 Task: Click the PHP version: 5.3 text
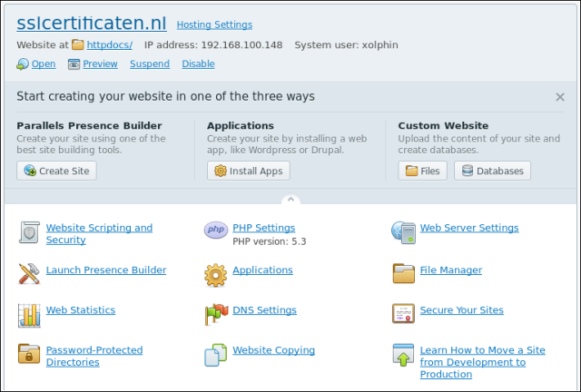click(x=270, y=241)
